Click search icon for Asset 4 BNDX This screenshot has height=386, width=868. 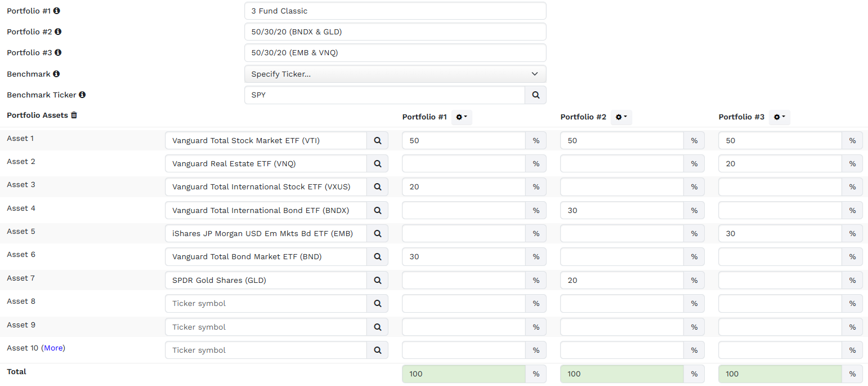click(x=378, y=210)
